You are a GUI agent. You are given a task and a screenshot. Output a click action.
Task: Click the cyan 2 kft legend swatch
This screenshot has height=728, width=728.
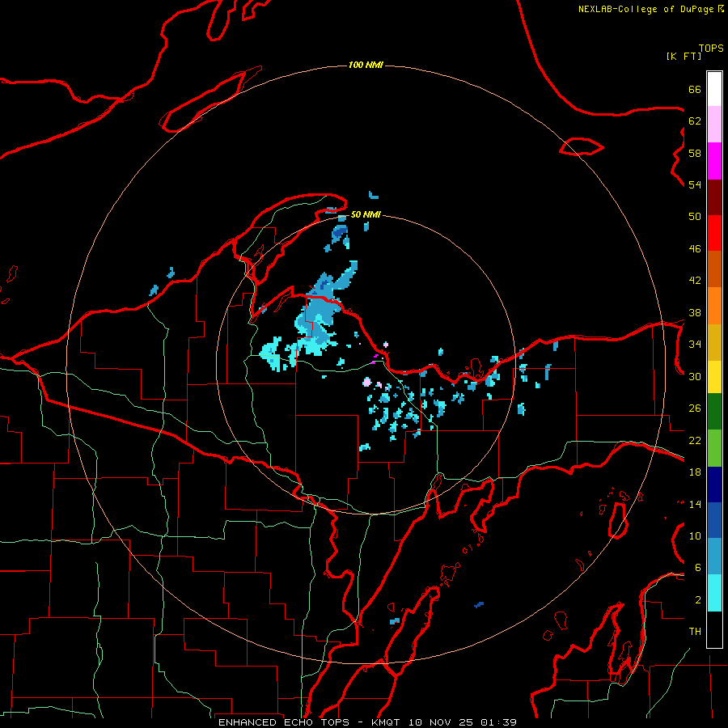(714, 593)
